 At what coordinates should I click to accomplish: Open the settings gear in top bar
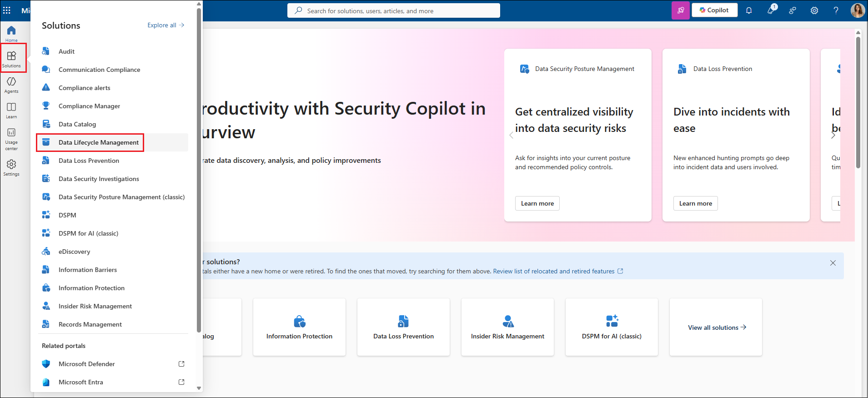tap(814, 10)
